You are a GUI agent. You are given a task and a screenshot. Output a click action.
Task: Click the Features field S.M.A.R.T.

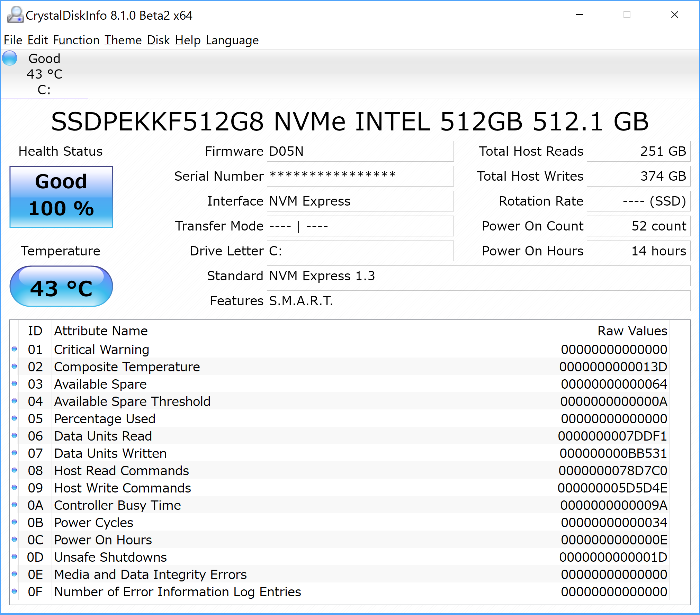click(478, 301)
